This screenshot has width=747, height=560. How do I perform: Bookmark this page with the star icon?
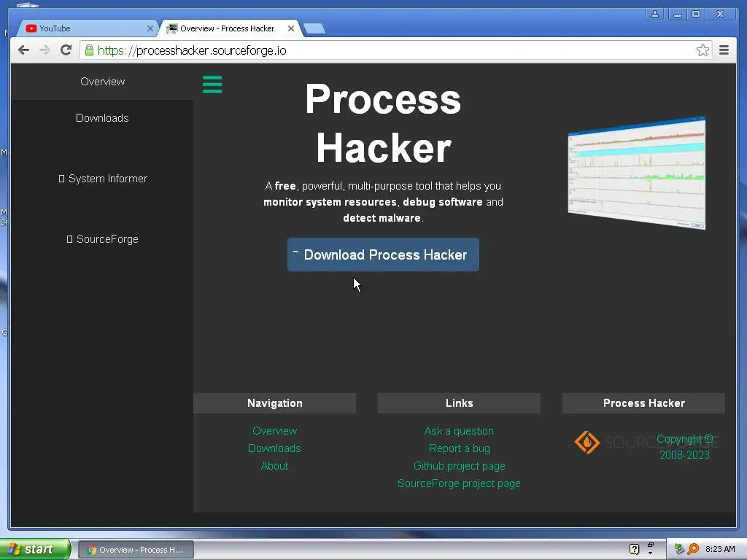point(703,50)
